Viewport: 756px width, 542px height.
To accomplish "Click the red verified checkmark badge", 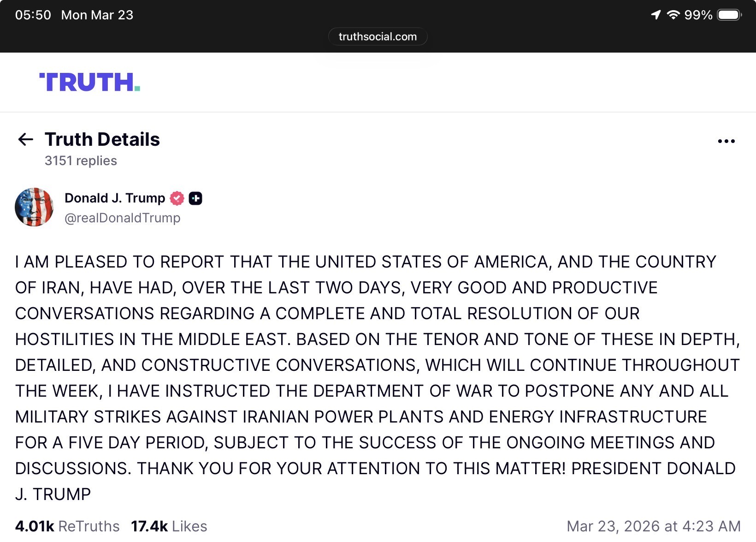I will 177,198.
